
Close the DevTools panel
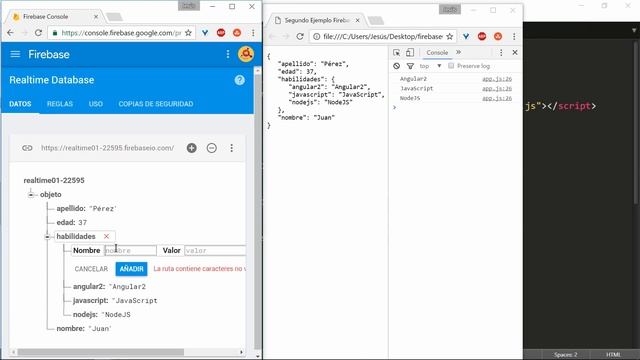click(x=515, y=53)
